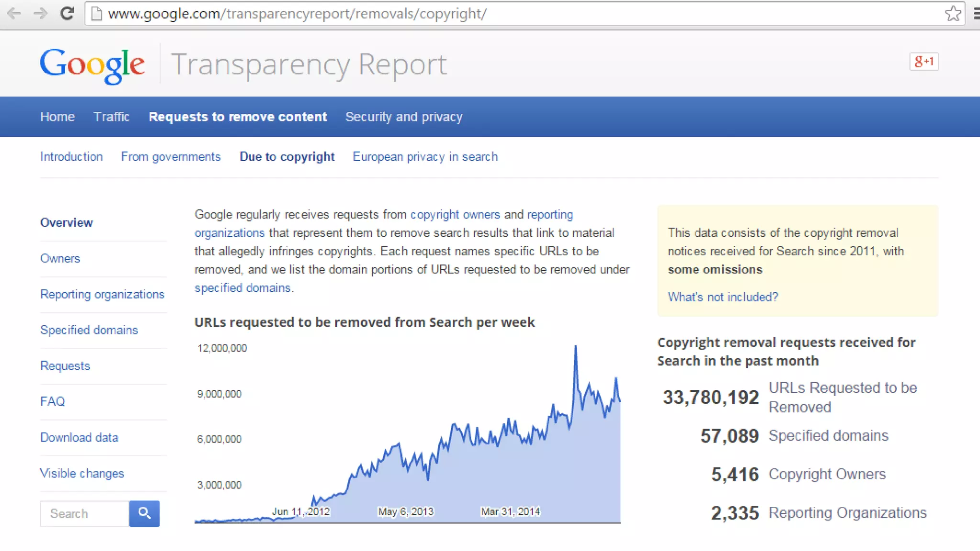Open the Traffic navigation tab

point(111,117)
